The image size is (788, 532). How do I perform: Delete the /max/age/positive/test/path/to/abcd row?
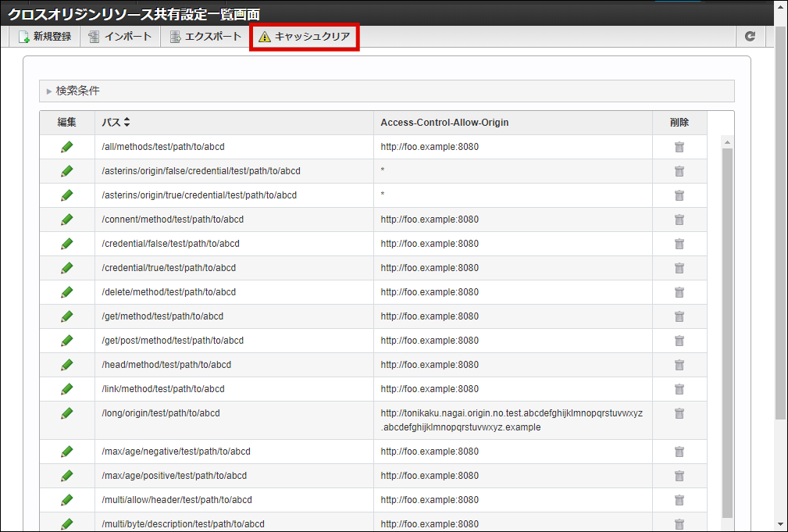click(x=679, y=476)
